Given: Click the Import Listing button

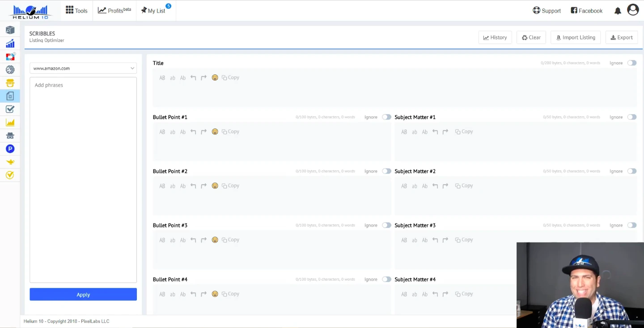Looking at the screenshot, I should pos(575,38).
